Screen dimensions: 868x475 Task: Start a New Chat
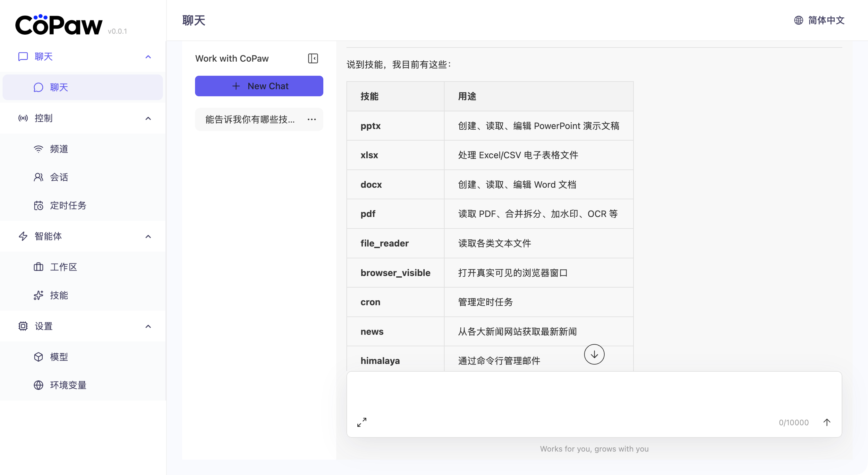pyautogui.click(x=259, y=86)
